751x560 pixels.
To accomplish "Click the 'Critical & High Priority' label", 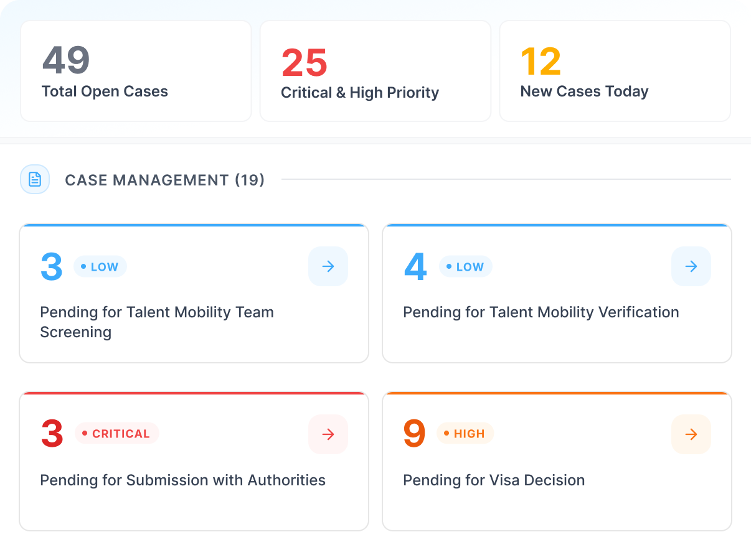I will point(360,93).
